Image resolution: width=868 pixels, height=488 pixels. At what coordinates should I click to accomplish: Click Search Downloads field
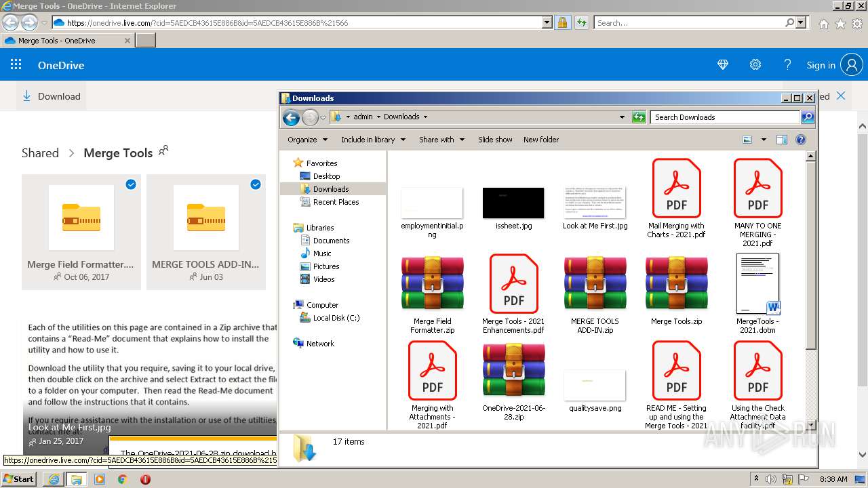click(x=724, y=117)
